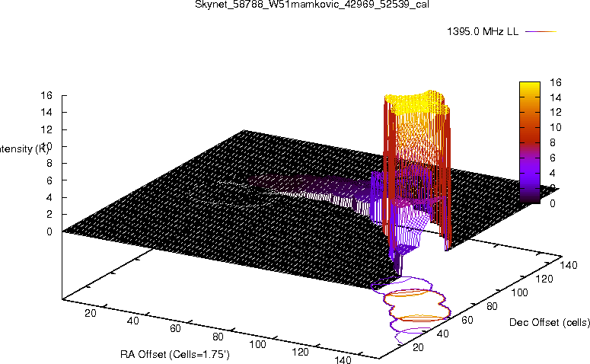The width and height of the screenshot is (590, 364).
Task: Click the color bar label 6
Action: pos(553,158)
